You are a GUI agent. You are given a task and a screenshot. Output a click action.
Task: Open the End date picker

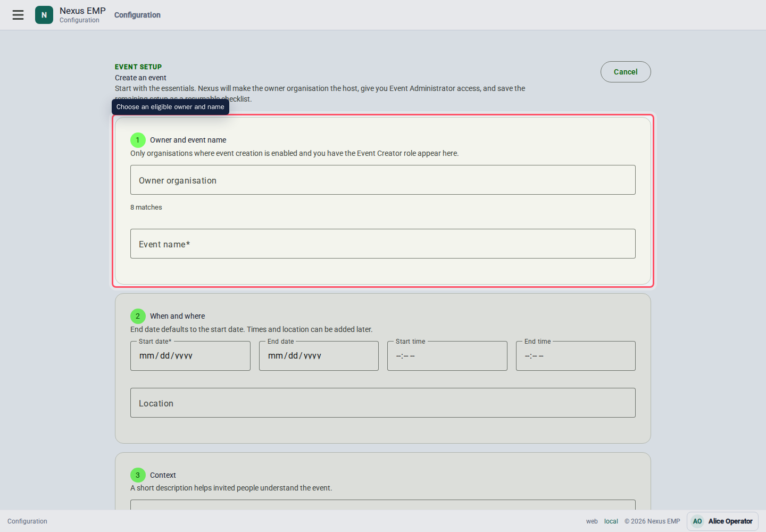pos(319,356)
